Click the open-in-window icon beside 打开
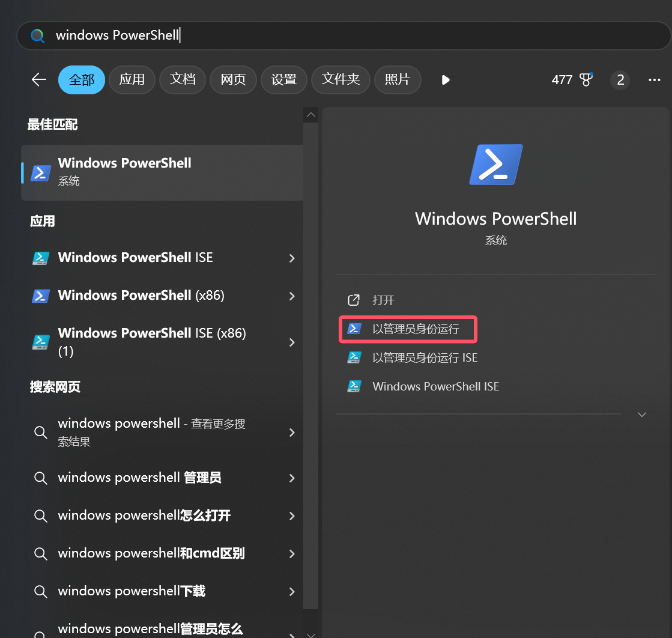This screenshot has height=638, width=672. coord(354,300)
